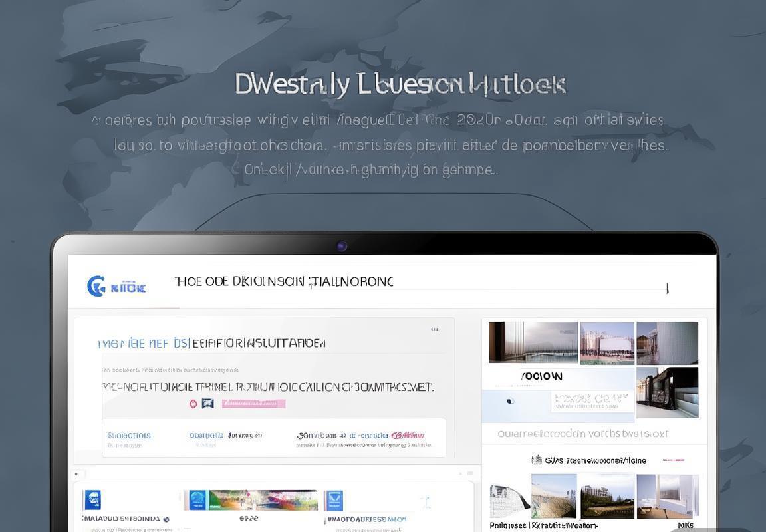
Task: Open the wide waterfront thumbnail in the gallery
Action: click(x=533, y=342)
